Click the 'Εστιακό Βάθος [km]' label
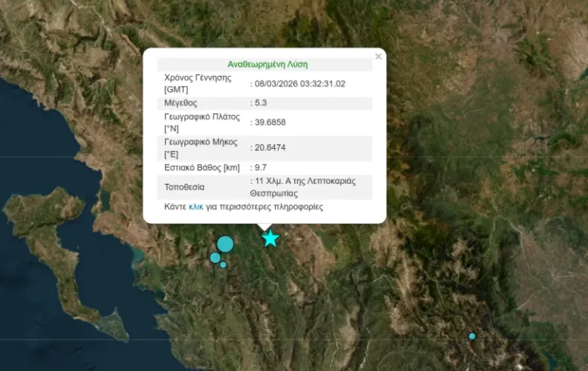Image resolution: width=588 pixels, height=371 pixels. [x=202, y=167]
